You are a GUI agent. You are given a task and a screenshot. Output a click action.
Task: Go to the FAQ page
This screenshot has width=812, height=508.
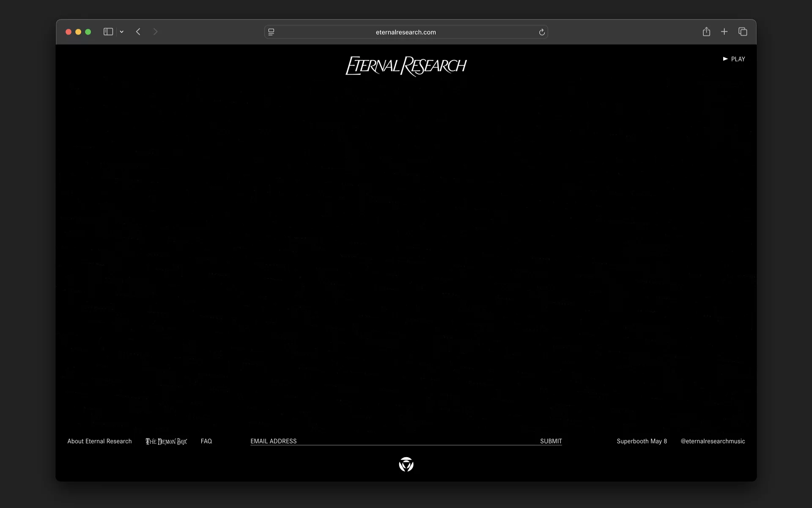point(206,441)
